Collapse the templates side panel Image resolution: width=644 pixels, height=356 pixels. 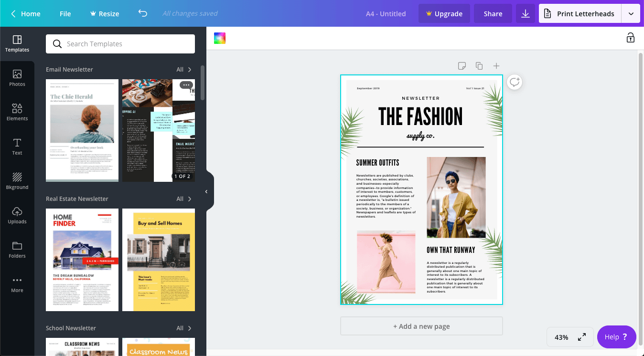[x=207, y=191]
